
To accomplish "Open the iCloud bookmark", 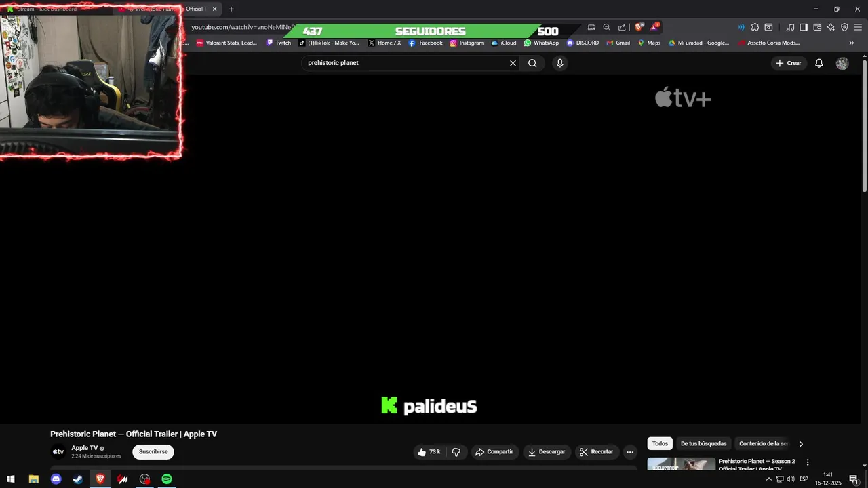I will 504,43.
